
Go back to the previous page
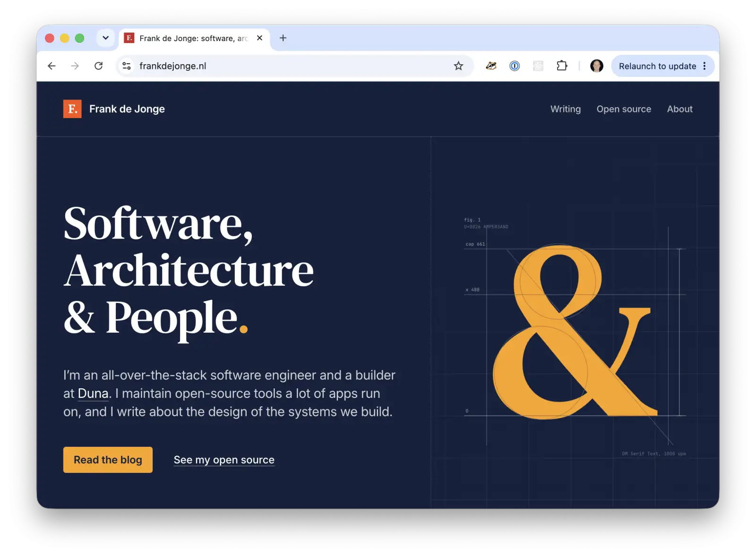pos(52,66)
